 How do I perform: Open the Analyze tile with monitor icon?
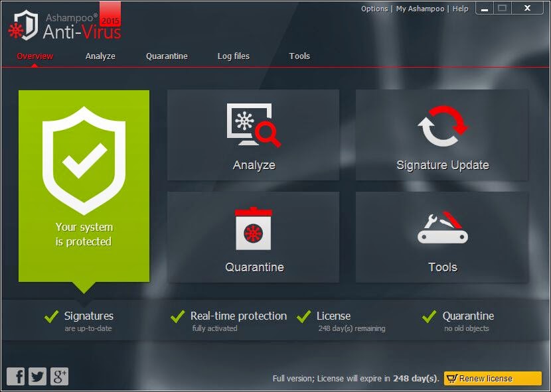click(253, 135)
